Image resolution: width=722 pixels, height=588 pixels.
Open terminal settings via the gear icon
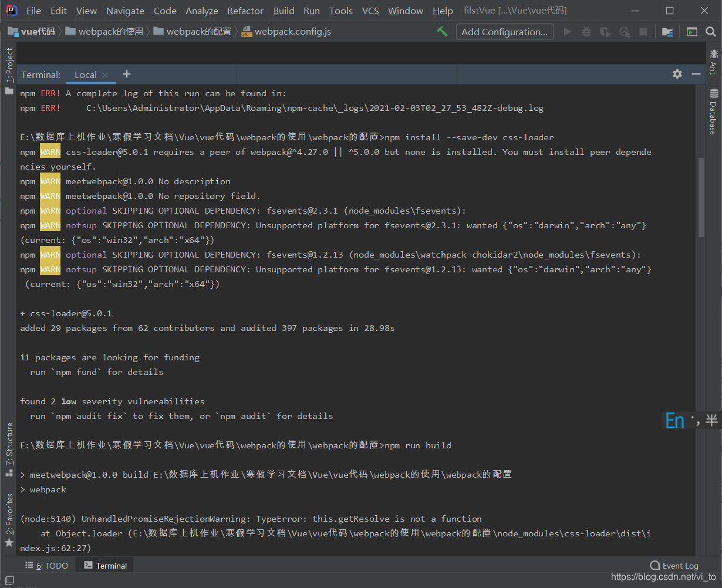677,75
